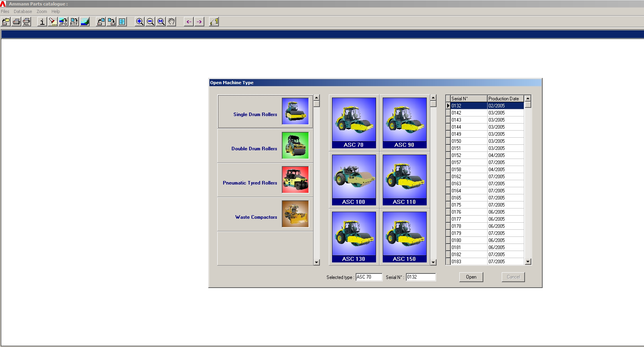
Task: Choose the ASC 130 machine thumbnail
Action: [354, 237]
